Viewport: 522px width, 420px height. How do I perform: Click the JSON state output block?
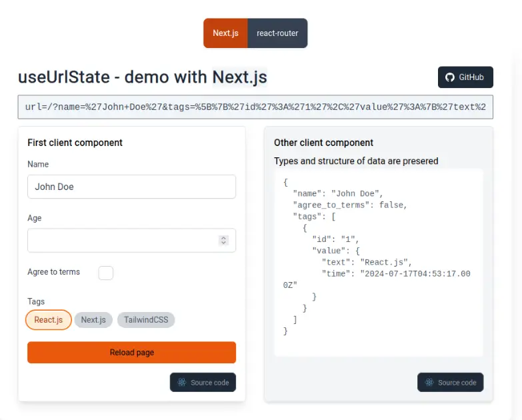[379, 263]
